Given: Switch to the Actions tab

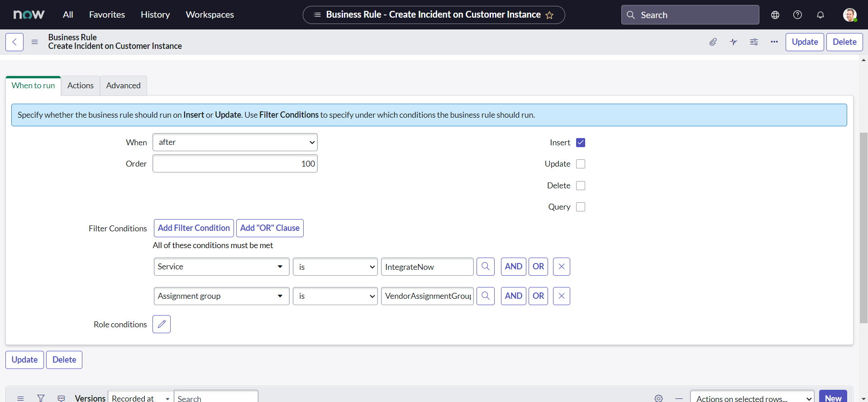Looking at the screenshot, I should pos(81,86).
